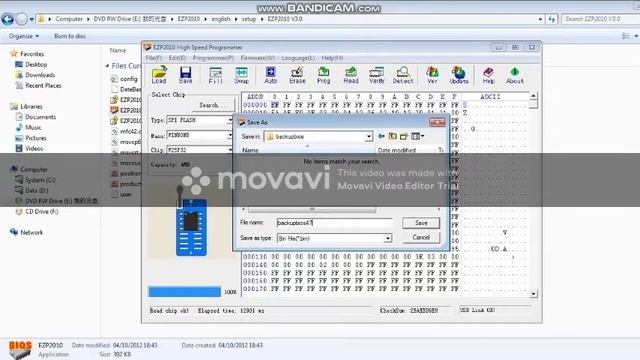Screen dimensions: 640x360
Task: Click the Read chip toolbar icon
Action: (351, 76)
